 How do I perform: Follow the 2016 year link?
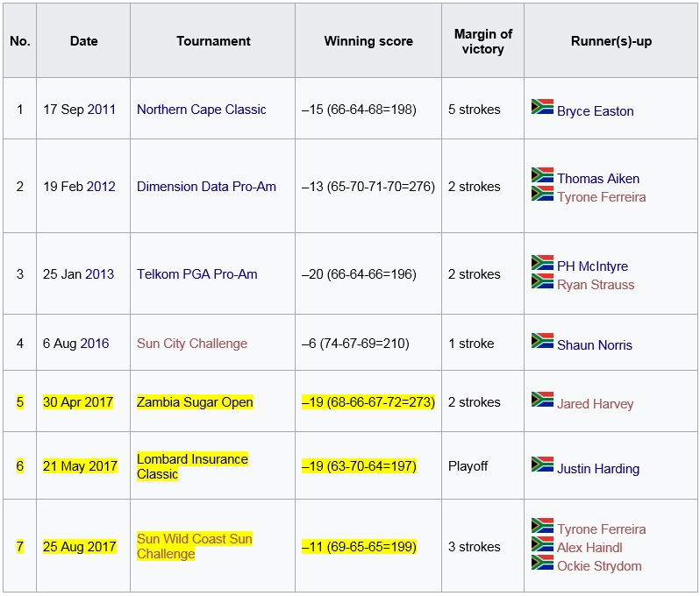pyautogui.click(x=95, y=344)
